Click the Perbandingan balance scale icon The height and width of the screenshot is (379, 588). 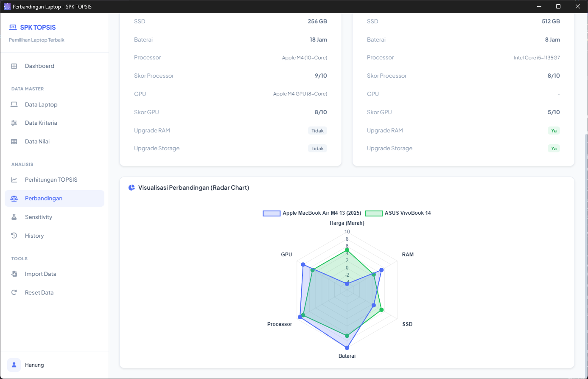[x=14, y=199]
